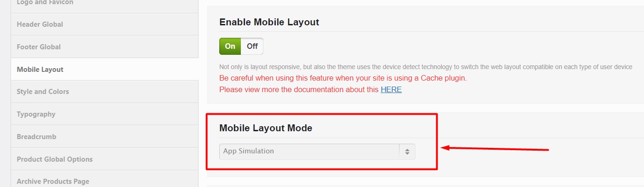Show the Product Global Options section
Image resolution: width=644 pixels, height=187 pixels.
point(55,159)
